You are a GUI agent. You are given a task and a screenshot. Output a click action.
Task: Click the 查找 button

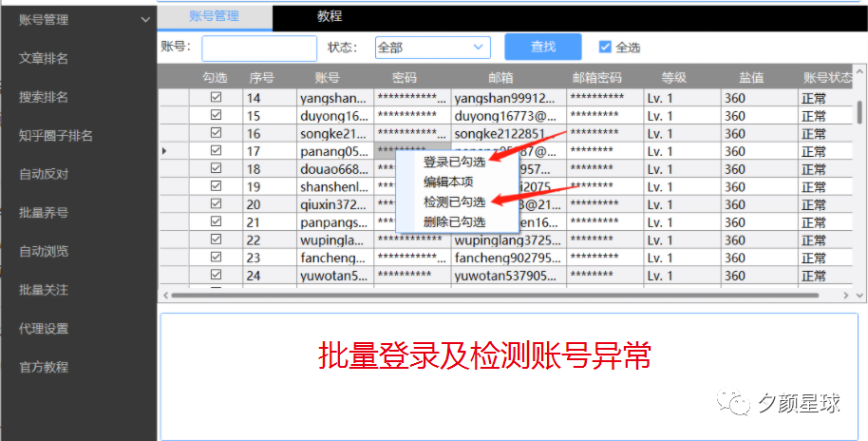543,47
